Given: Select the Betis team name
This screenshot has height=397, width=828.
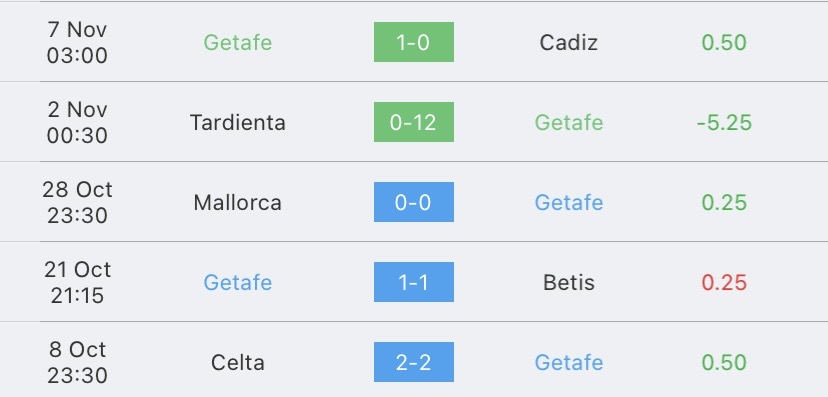Looking at the screenshot, I should point(569,282).
